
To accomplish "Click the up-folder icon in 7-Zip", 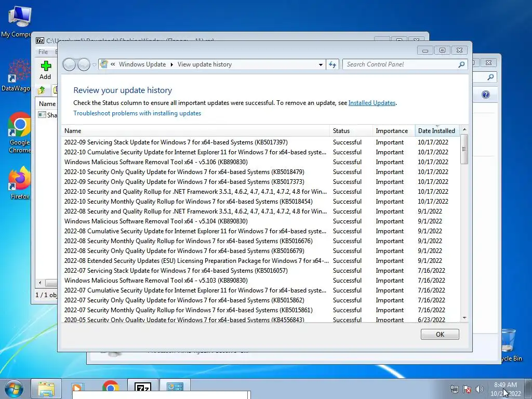I will tap(42, 90).
